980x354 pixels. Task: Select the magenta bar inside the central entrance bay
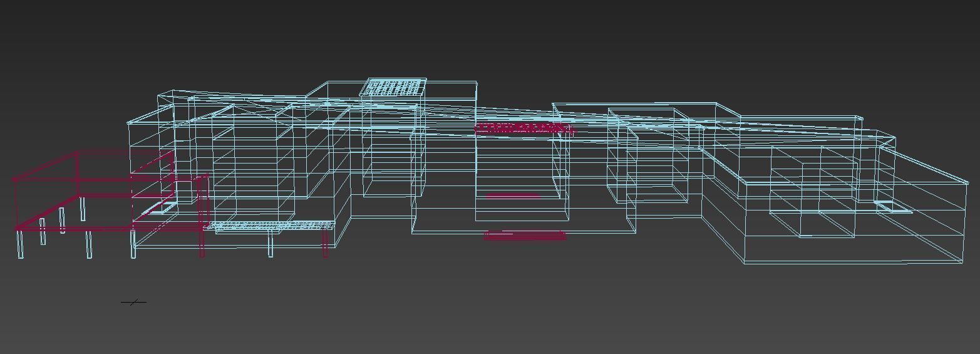point(513,196)
